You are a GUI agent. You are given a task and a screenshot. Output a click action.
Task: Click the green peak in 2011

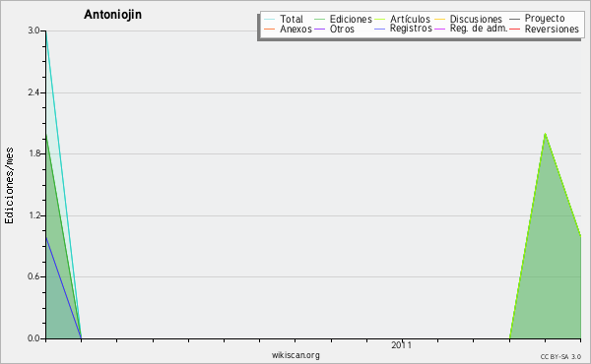[545, 135]
